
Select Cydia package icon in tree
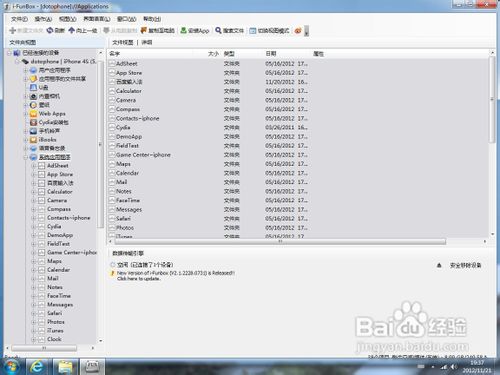(33, 122)
